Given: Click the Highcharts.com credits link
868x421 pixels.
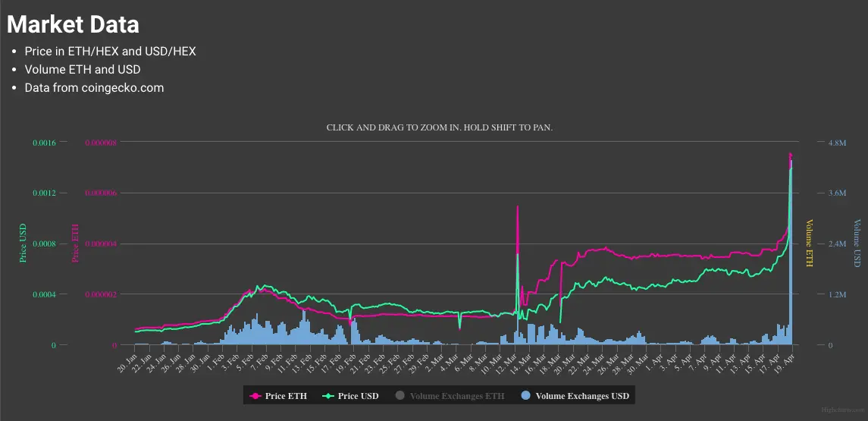Looking at the screenshot, I should pos(842,410).
